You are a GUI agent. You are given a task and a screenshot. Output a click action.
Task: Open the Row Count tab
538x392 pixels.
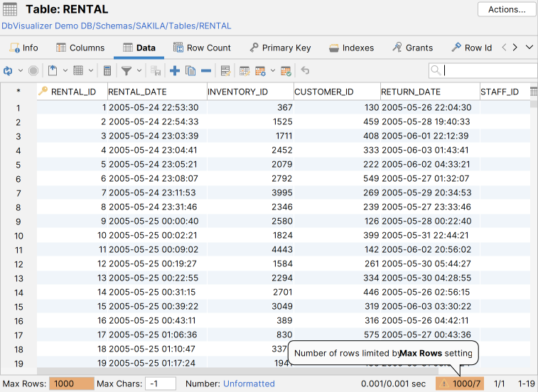click(201, 48)
